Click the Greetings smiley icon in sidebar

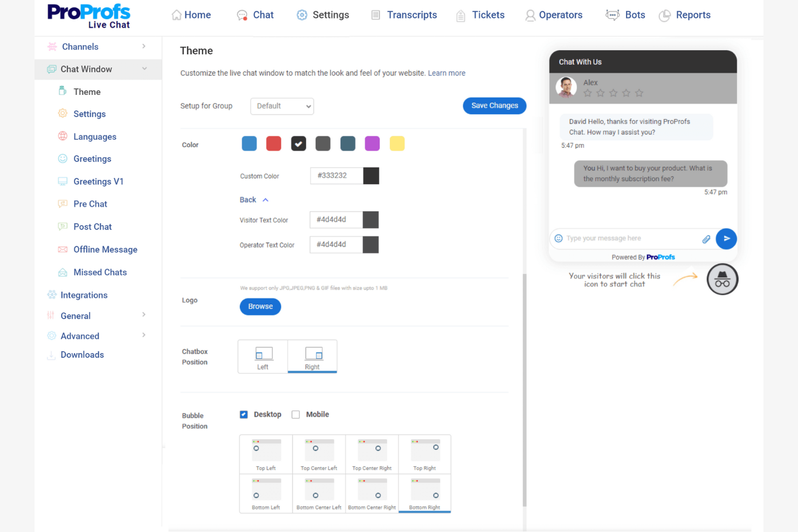63,158
